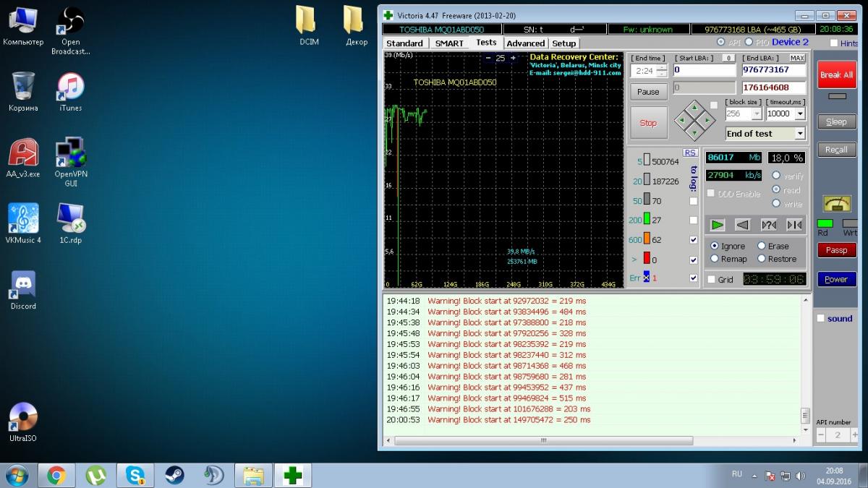This screenshot has width=868, height=488.
Task: Open the block size dropdown
Action: tap(757, 114)
